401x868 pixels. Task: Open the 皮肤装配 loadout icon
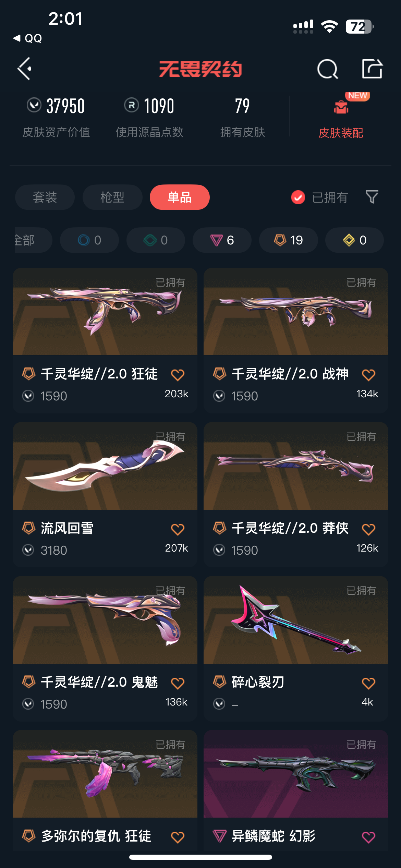[x=341, y=107]
